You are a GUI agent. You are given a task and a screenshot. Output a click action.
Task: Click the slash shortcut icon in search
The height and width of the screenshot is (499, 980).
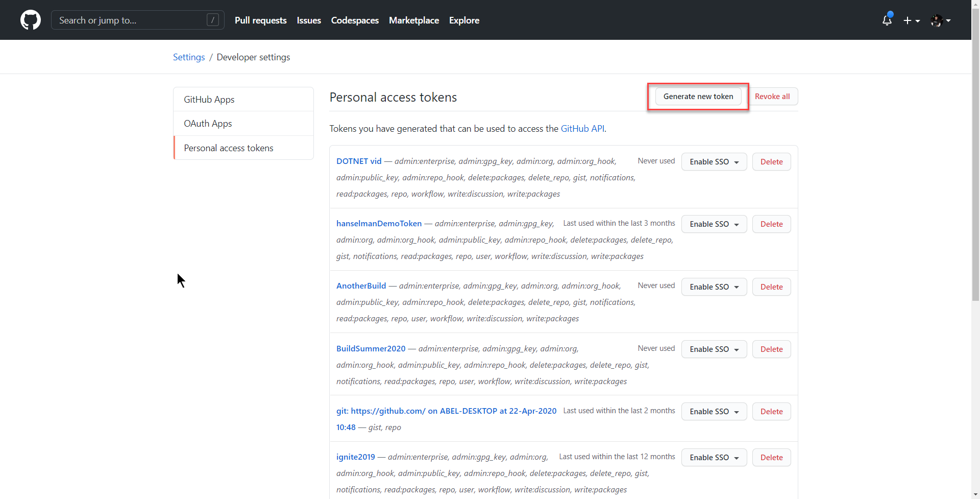pos(213,20)
